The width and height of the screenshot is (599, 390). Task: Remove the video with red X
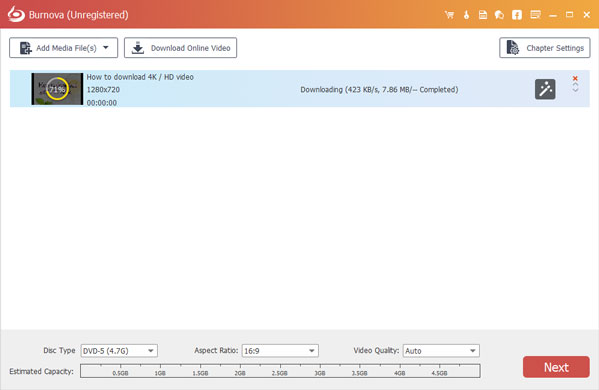(575, 78)
